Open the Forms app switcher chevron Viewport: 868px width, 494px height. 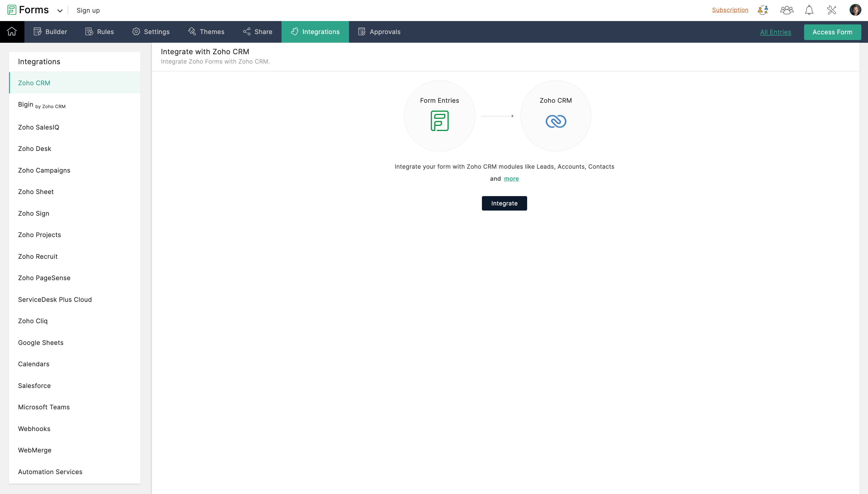point(60,11)
